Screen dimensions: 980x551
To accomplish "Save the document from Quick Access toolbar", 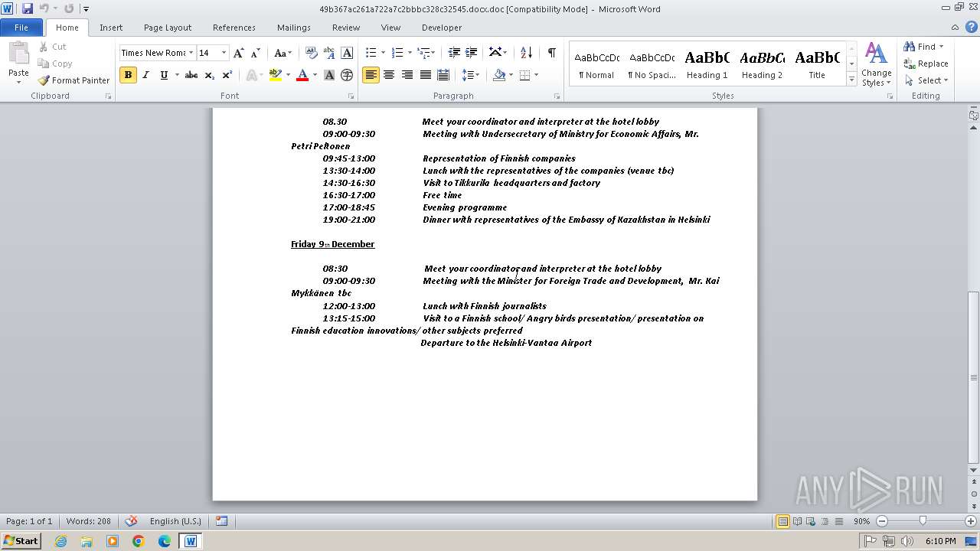I will point(28,8).
